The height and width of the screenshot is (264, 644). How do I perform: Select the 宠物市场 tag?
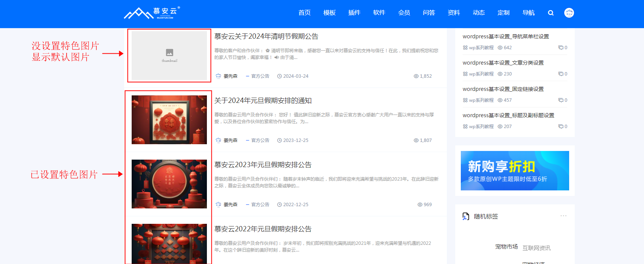click(x=506, y=247)
